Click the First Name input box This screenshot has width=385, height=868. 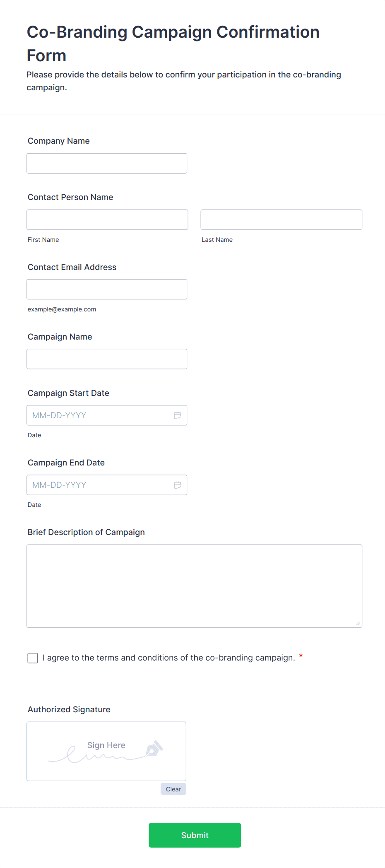[107, 220]
